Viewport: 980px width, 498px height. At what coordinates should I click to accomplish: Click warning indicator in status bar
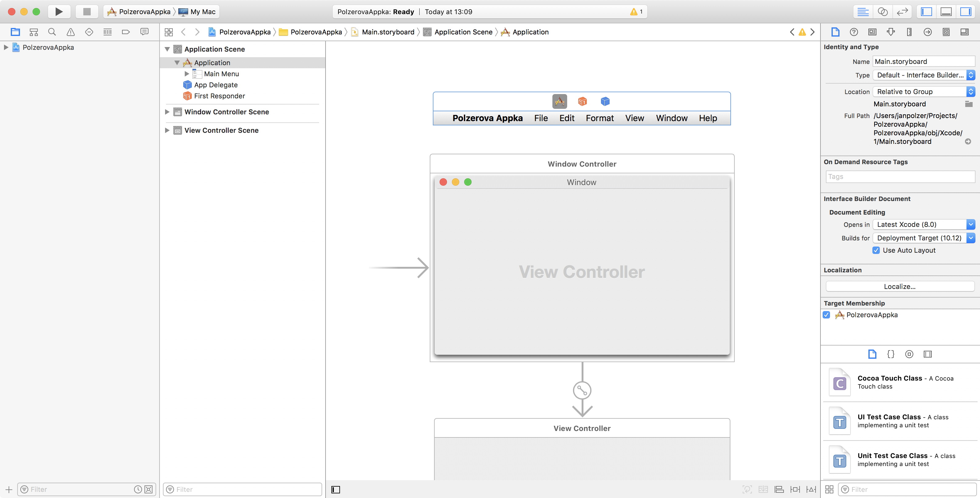636,12
